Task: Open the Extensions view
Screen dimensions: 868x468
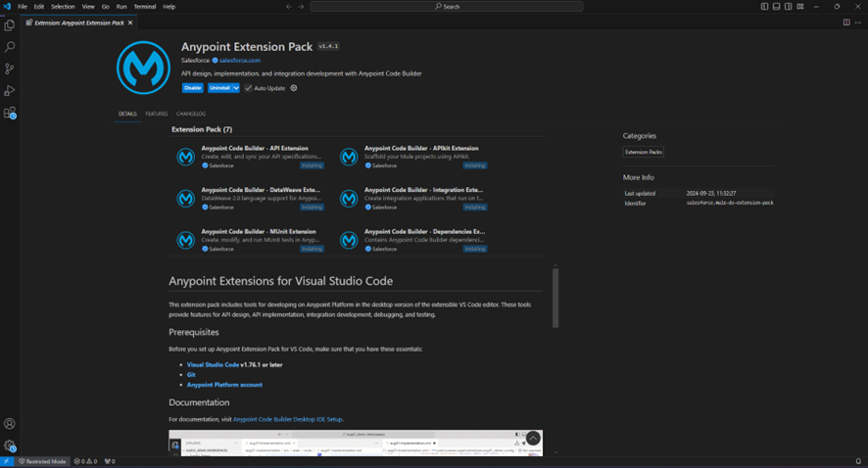Action: click(x=10, y=113)
